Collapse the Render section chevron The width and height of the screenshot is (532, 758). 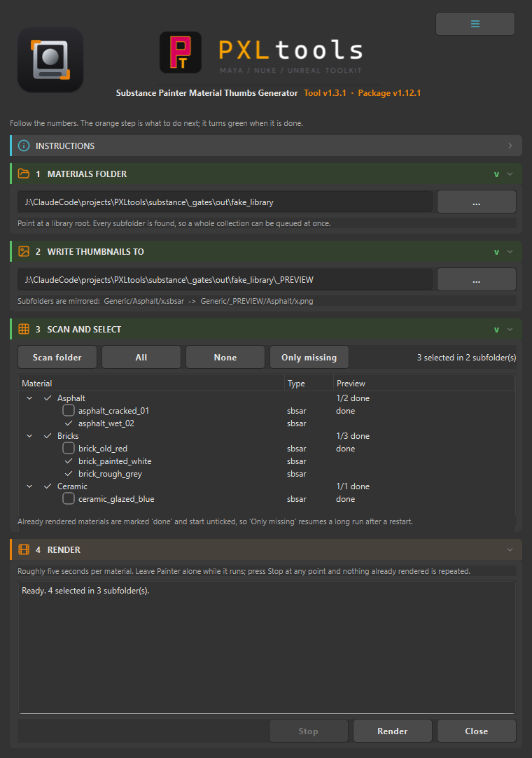pos(510,550)
